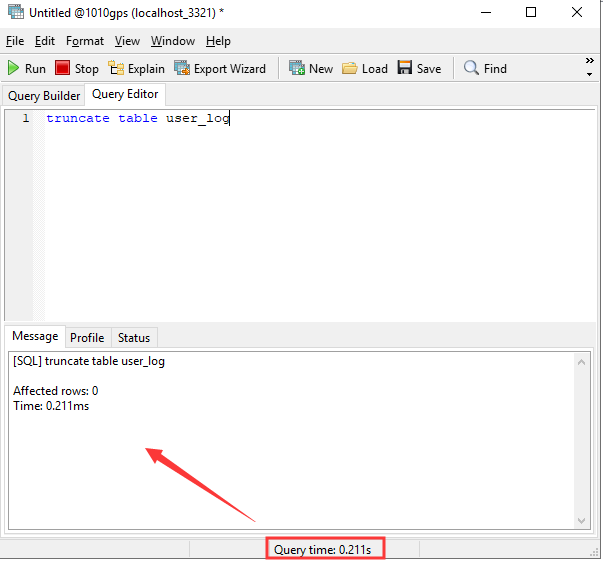Viewport: 603px width, 561px height.
Task: Click the Save floppy disk icon
Action: (x=405, y=68)
